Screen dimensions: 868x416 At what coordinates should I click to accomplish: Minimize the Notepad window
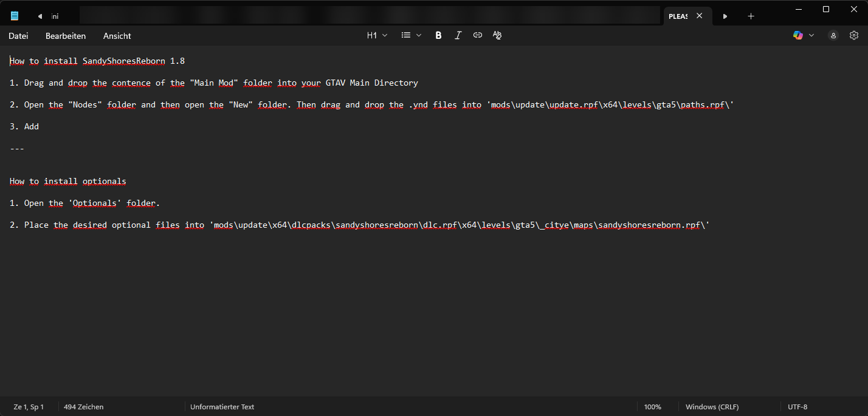point(797,9)
